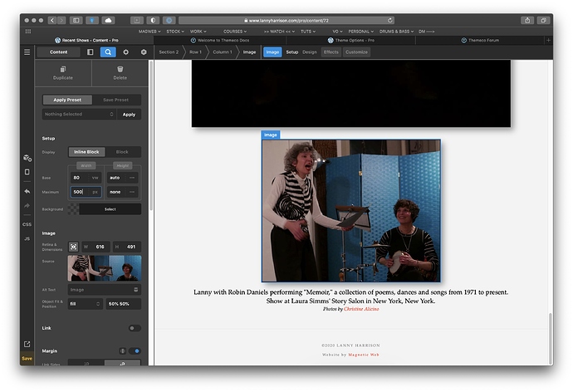Click the blue magnifier inspector icon
The width and height of the screenshot is (573, 392).
[x=108, y=51]
